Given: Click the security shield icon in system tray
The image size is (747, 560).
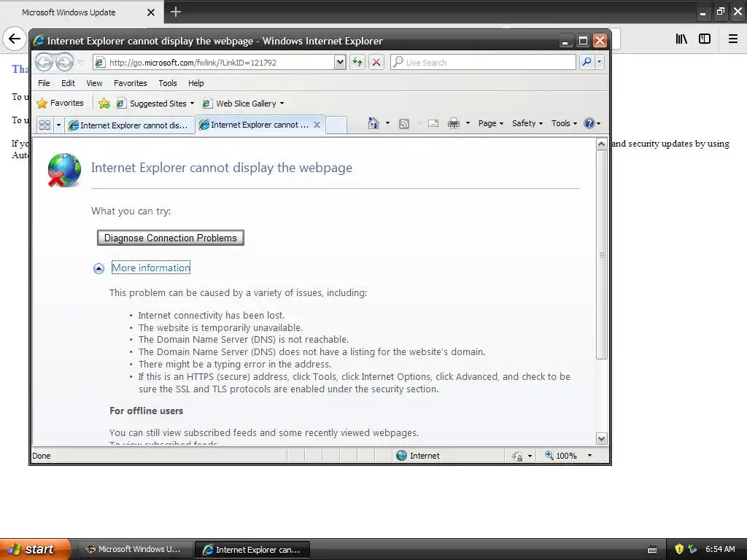Looking at the screenshot, I should pyautogui.click(x=679, y=549).
